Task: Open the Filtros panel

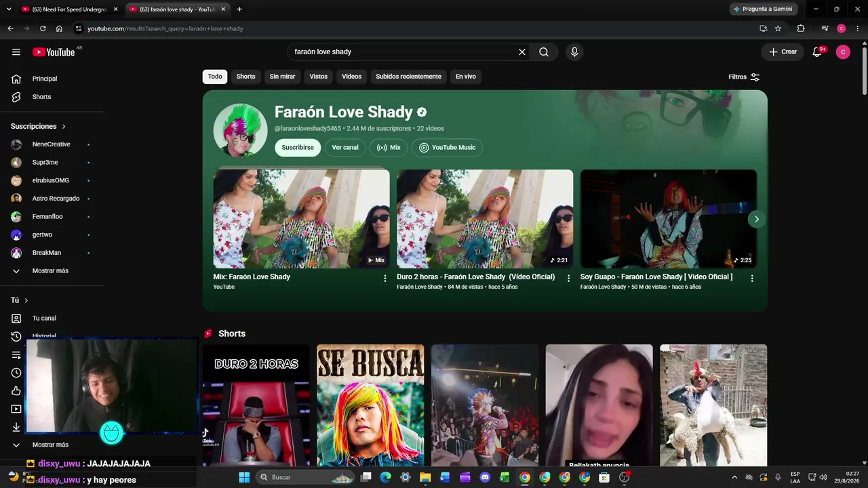Action: [744, 77]
